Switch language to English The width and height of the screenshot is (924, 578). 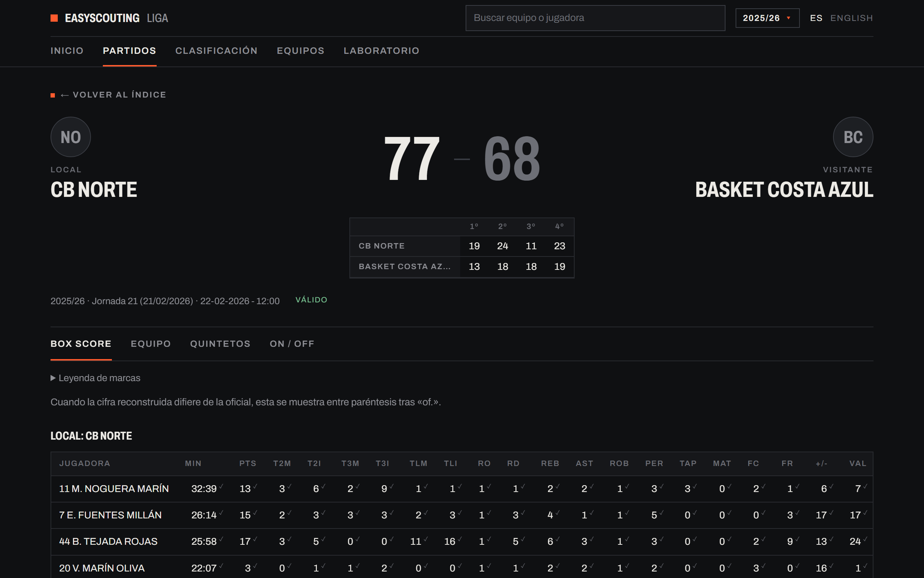(851, 18)
